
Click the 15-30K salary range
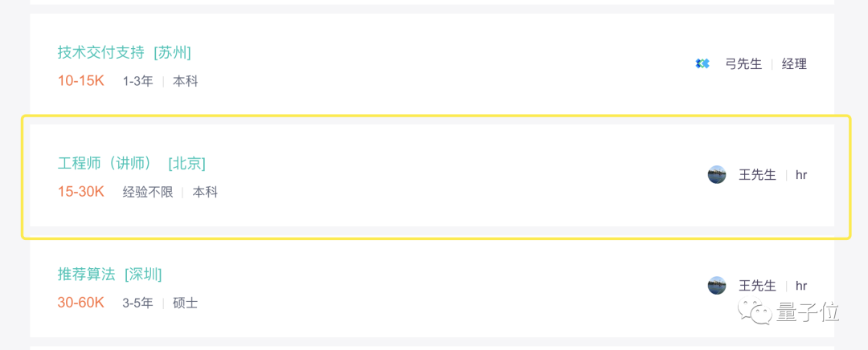(80, 192)
